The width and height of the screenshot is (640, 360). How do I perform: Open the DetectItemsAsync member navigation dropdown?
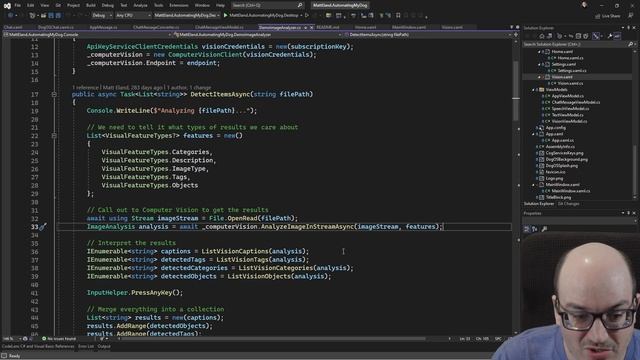(x=428, y=35)
